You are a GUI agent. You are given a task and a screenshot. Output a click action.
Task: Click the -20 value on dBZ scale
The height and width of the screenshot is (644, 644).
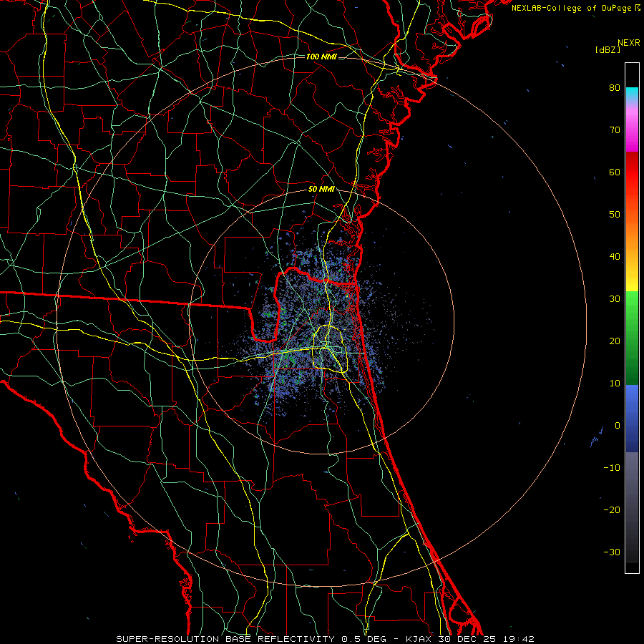[612, 510]
